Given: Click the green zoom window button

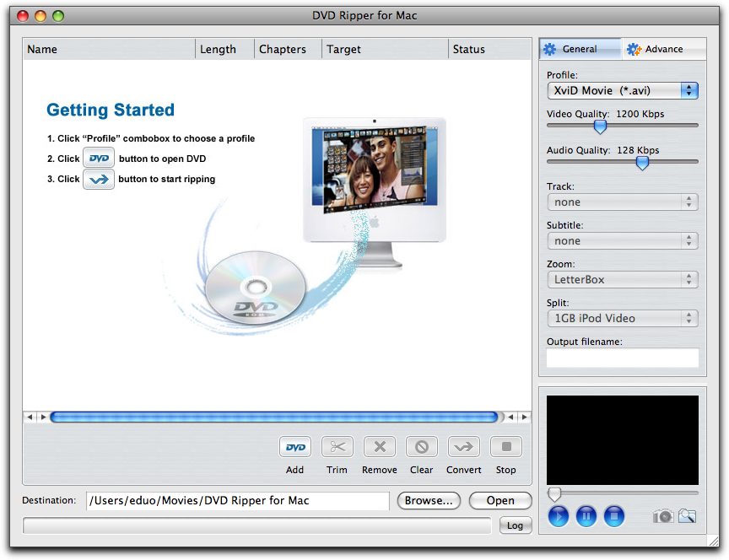Looking at the screenshot, I should 58,16.
